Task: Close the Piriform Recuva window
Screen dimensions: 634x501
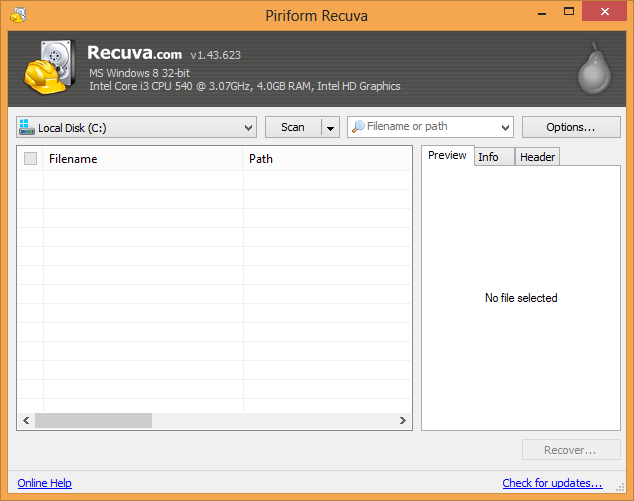Action: [604, 11]
